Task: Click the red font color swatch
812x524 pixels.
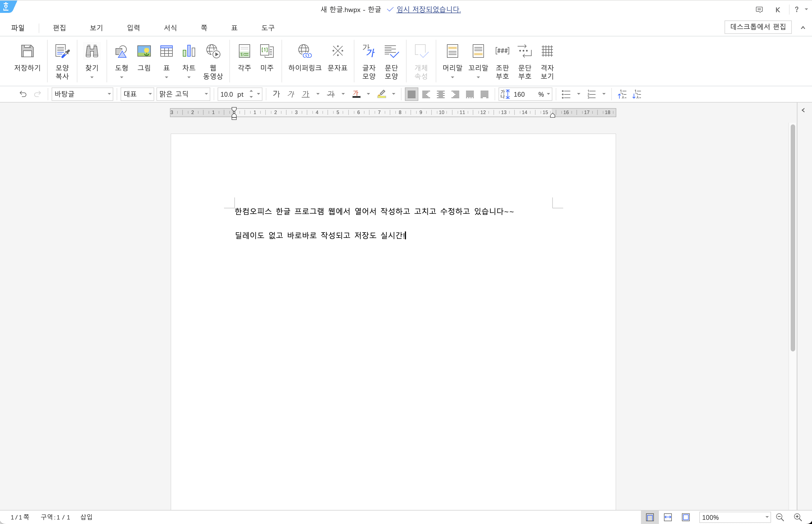Action: pyautogui.click(x=356, y=94)
